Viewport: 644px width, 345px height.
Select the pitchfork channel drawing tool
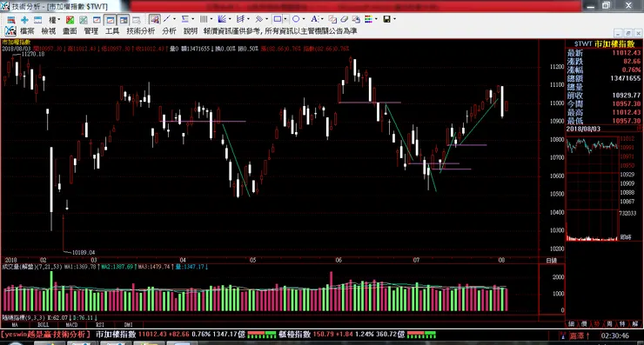(241, 19)
